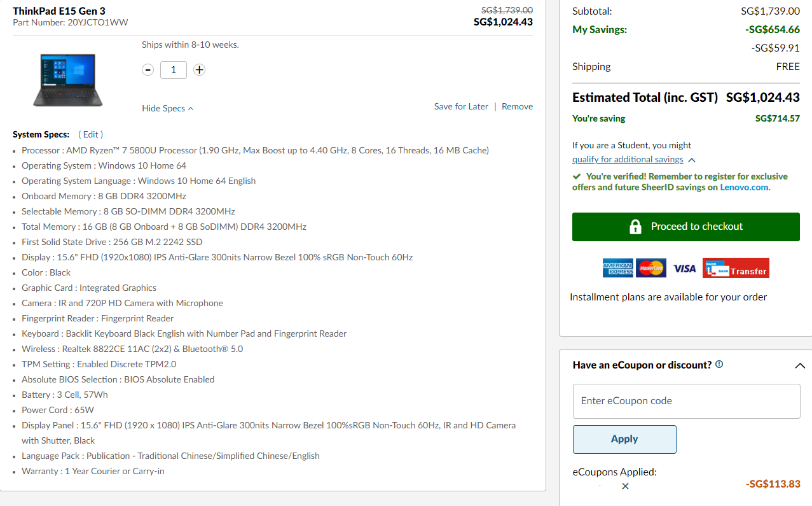Collapse the eCoupon or discount panel
The width and height of the screenshot is (812, 506).
pos(800,365)
